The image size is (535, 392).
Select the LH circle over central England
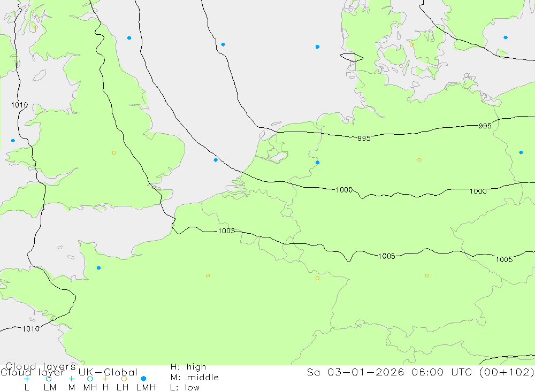pos(113,153)
